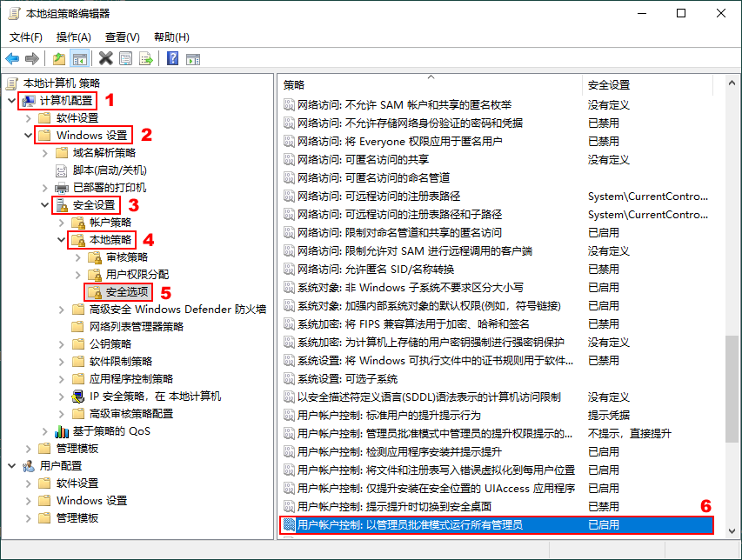Click the IP 安全策略 icon

point(77,397)
